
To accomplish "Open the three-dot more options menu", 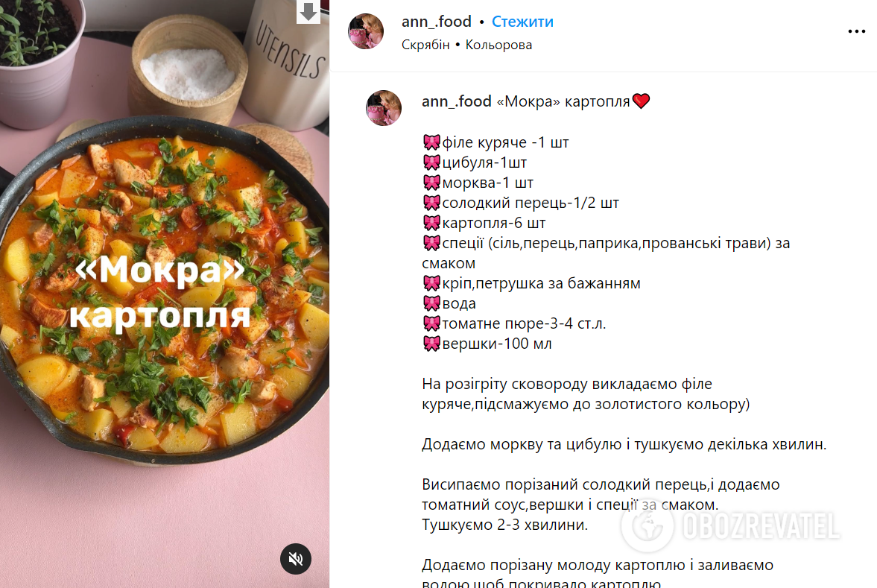I will pyautogui.click(x=856, y=31).
